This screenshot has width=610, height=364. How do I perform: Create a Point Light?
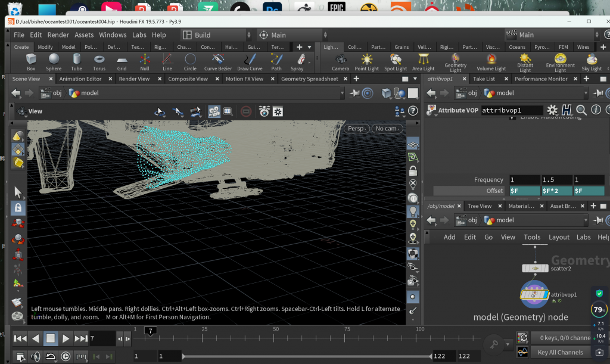click(366, 62)
